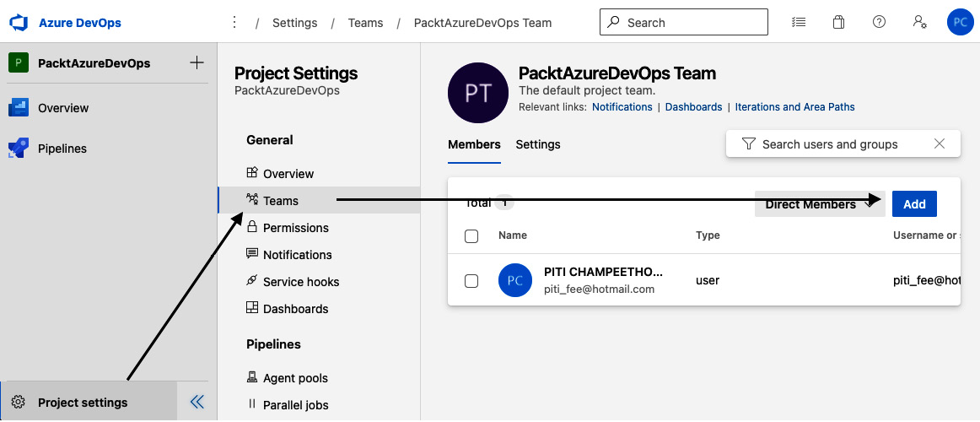Image resolution: width=980 pixels, height=422 pixels.
Task: Click 'user' type cell in member row
Action: 708,281
